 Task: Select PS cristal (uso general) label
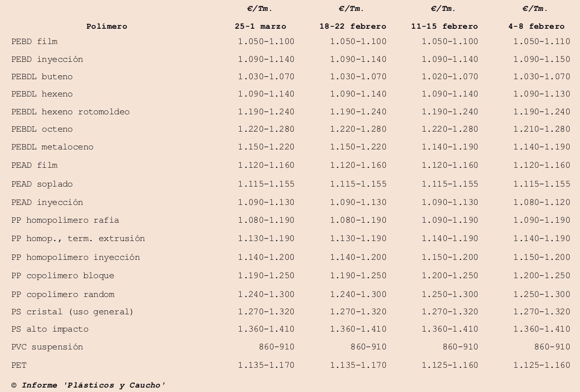tap(72, 312)
